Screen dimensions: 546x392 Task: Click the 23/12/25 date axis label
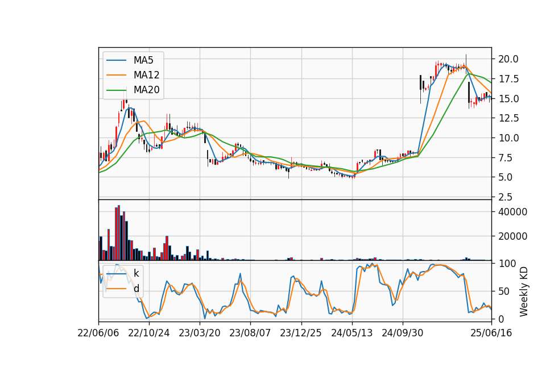pos(301,333)
